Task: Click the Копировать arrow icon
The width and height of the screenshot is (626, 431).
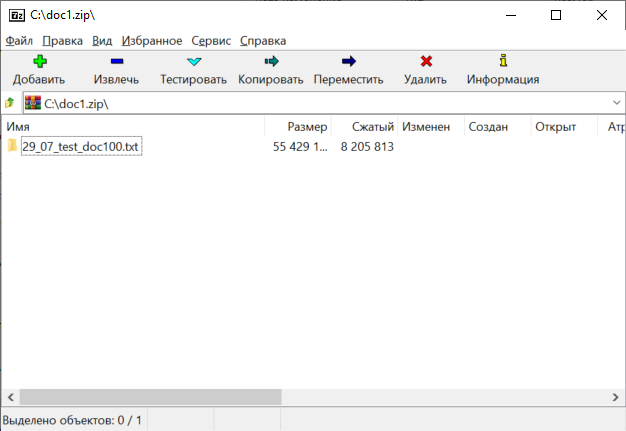Action: tap(271, 61)
